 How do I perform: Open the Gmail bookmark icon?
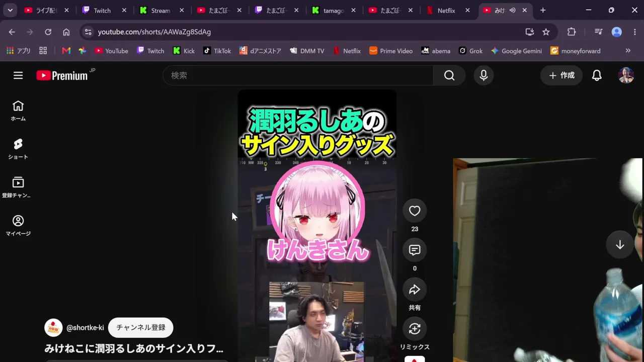tap(66, 51)
